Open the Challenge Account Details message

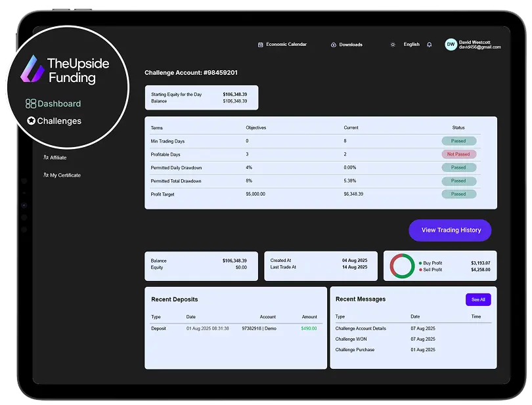click(x=361, y=328)
